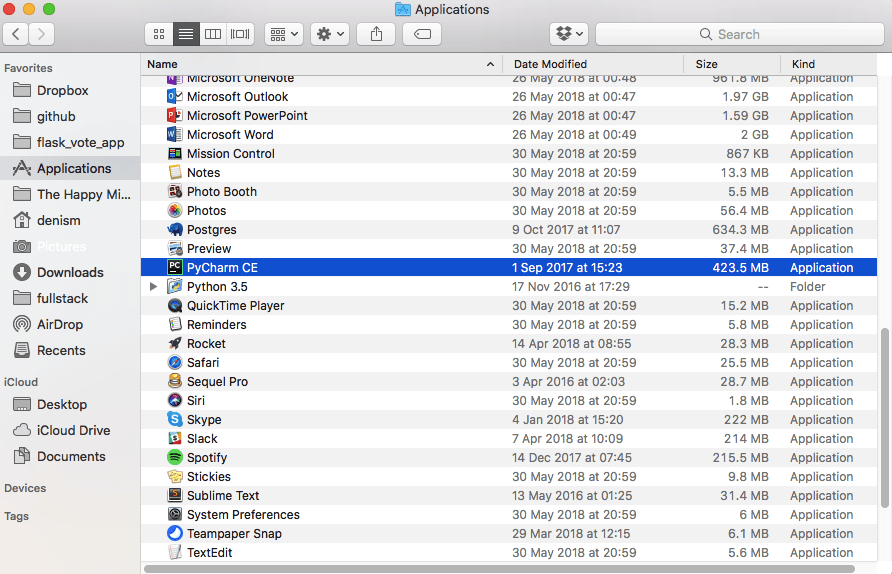Viewport: 892px width, 574px height.
Task: Click the share button
Action: point(376,34)
